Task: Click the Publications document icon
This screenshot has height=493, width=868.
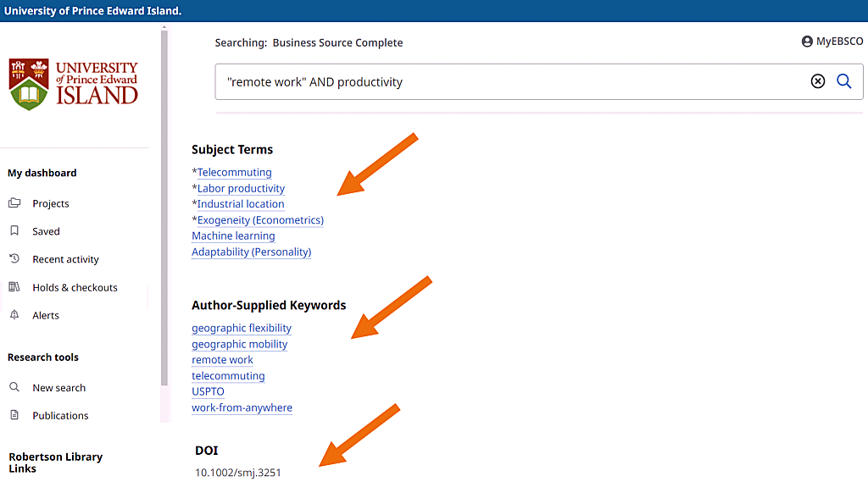Action: (x=14, y=415)
